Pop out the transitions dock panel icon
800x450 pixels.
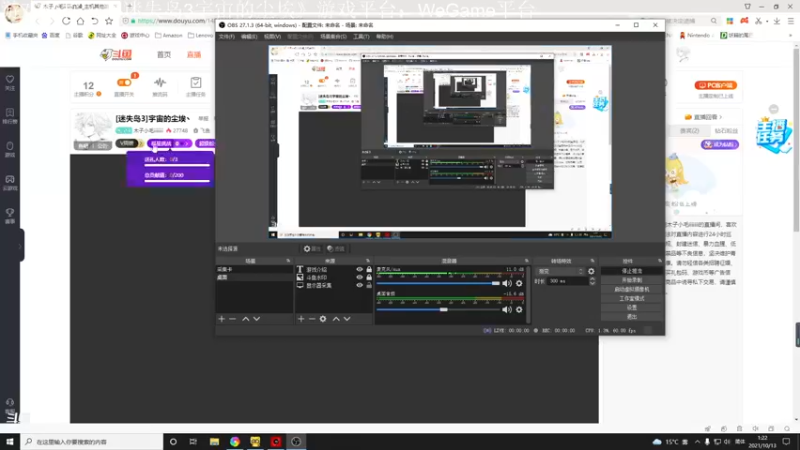point(592,261)
